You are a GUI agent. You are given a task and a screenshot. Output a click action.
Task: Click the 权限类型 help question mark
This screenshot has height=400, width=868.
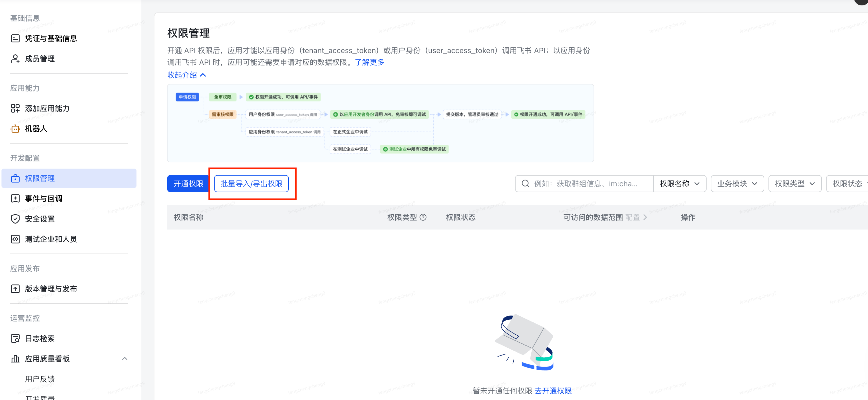pyautogui.click(x=424, y=217)
